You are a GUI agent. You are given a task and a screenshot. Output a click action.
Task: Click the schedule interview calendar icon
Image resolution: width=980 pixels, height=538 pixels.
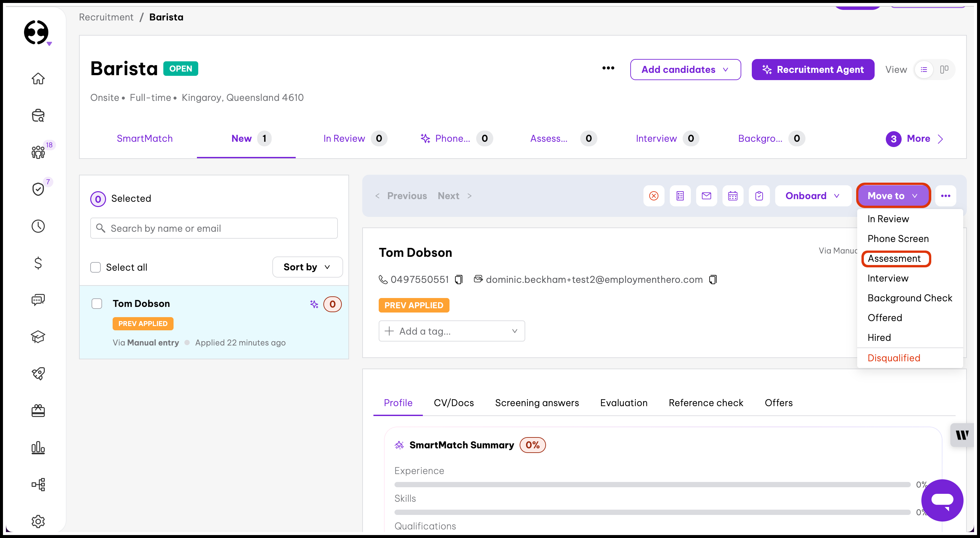[x=732, y=196]
